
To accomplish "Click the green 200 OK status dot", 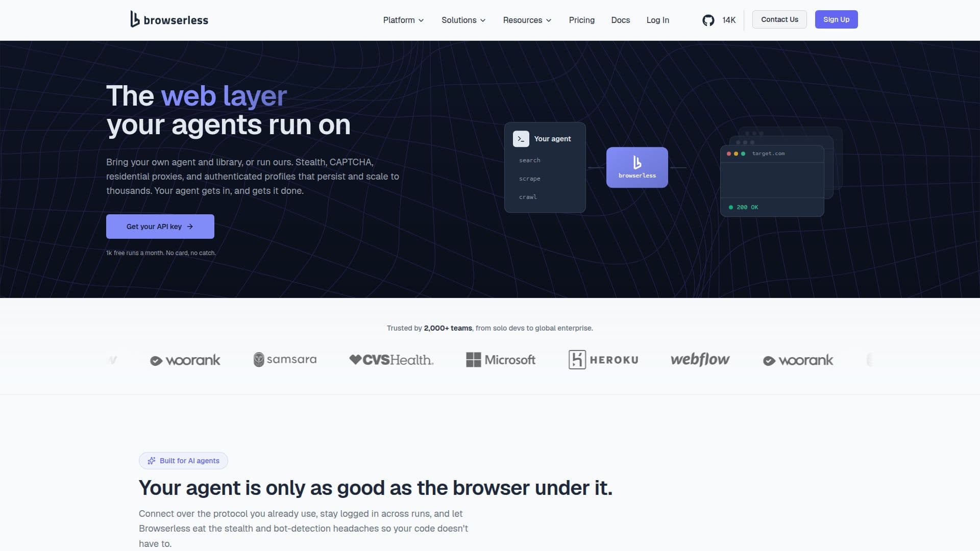I will click(731, 207).
